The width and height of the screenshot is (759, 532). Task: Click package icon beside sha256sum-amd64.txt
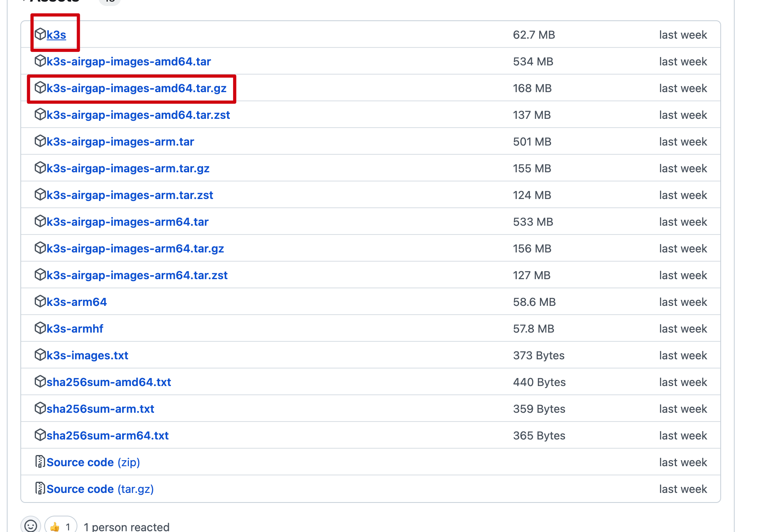click(40, 381)
